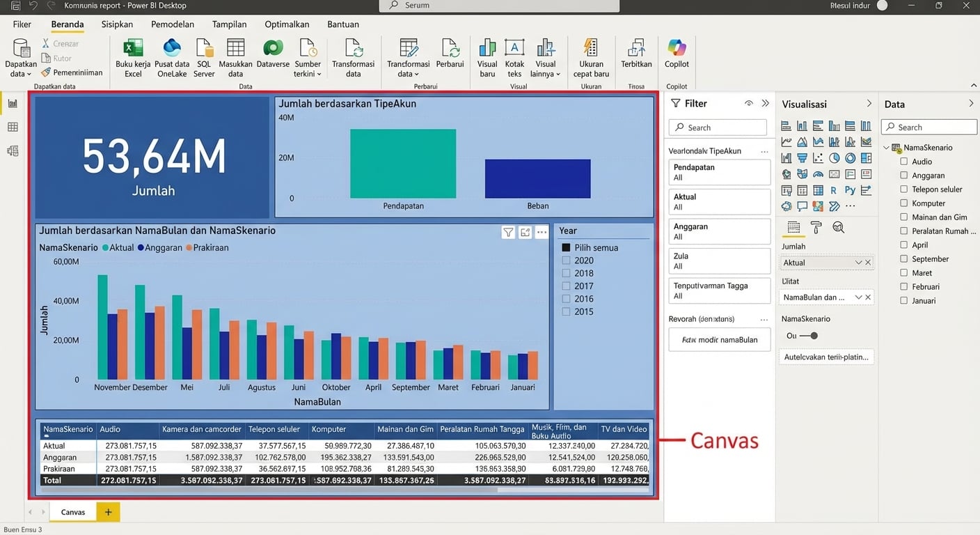Click the SQL Server icon
The width and height of the screenshot is (980, 535).
click(204, 49)
